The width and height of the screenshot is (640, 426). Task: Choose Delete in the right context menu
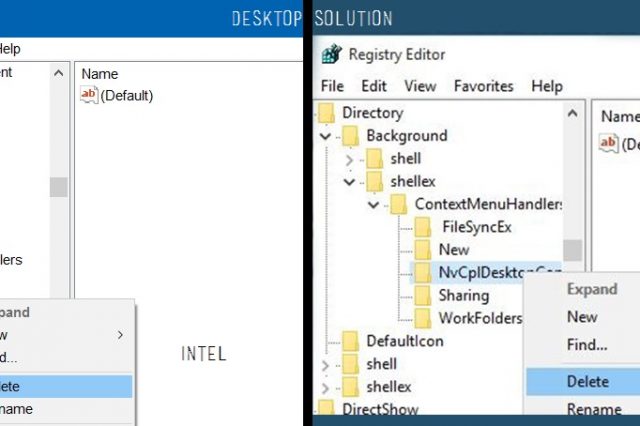pyautogui.click(x=587, y=380)
